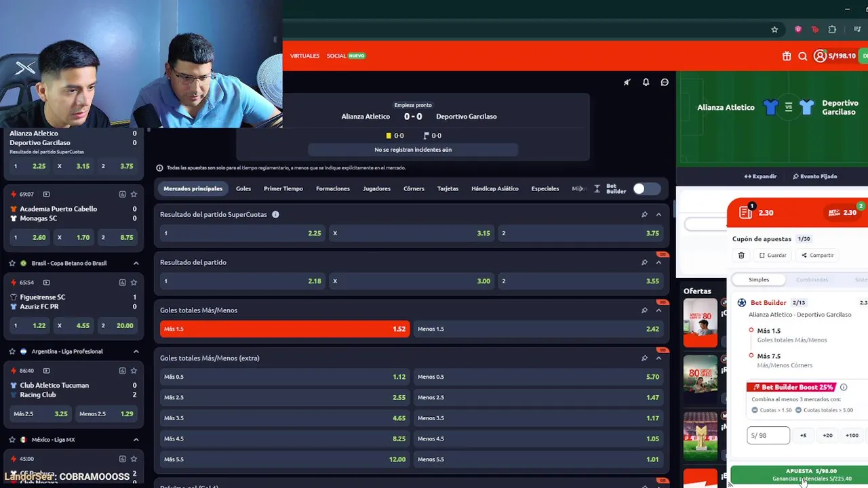The height and width of the screenshot is (488, 868).
Task: Pin the Resultado del partido SuperCuotas market
Action: [644, 214]
